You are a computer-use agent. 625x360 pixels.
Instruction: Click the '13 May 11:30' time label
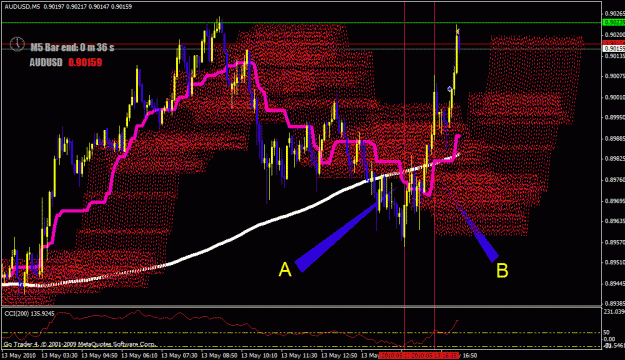tap(299, 355)
